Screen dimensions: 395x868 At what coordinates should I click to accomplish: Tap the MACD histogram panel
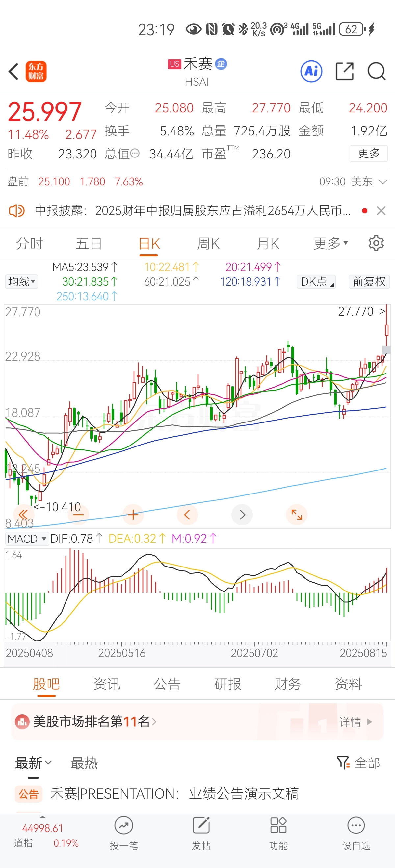click(x=197, y=595)
